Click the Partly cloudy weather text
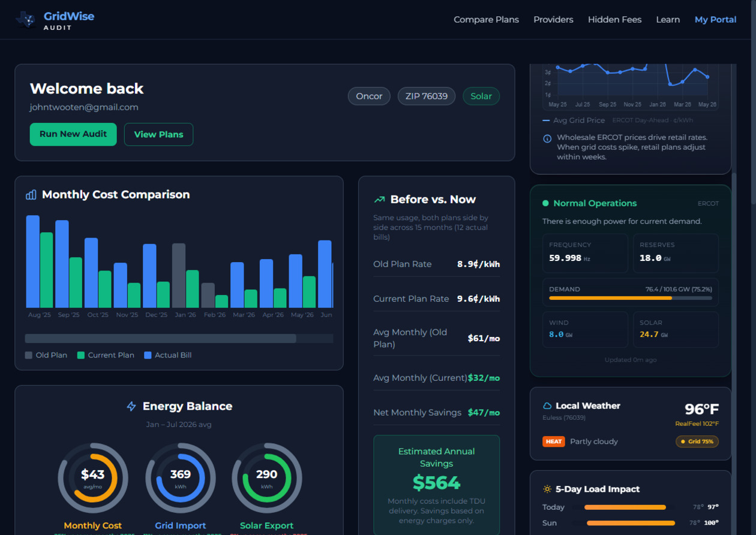The height and width of the screenshot is (535, 756). tap(594, 441)
